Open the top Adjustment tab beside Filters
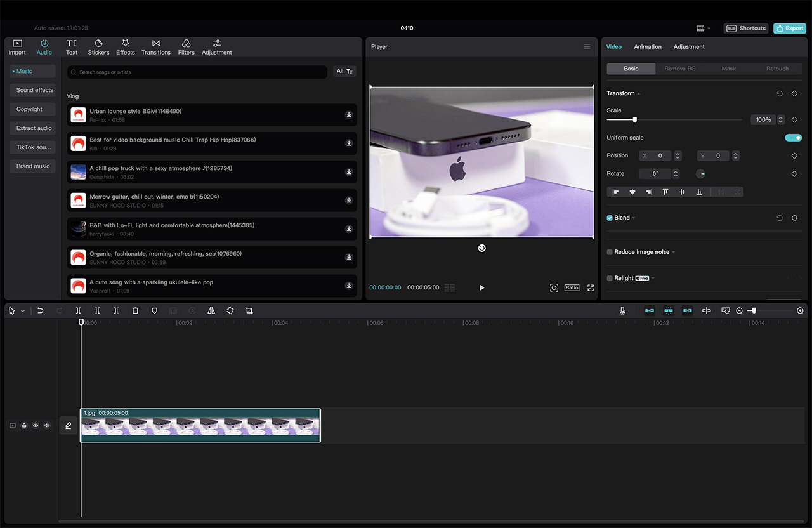Image resolution: width=812 pixels, height=528 pixels. coord(217,48)
